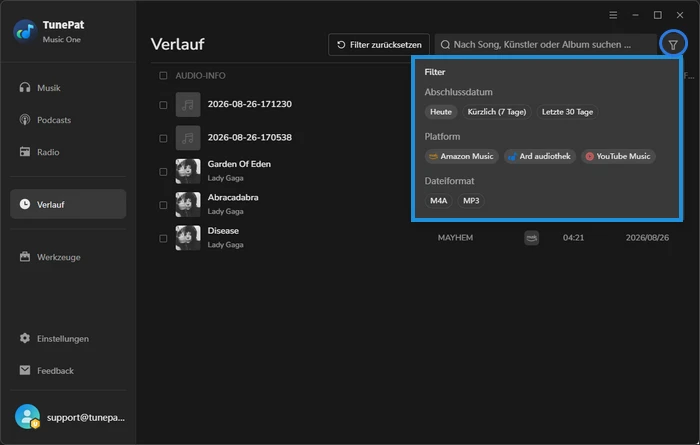Screen dimensions: 700x445
Task: Click the Amazon Music icon in Disease row
Action: (x=531, y=238)
